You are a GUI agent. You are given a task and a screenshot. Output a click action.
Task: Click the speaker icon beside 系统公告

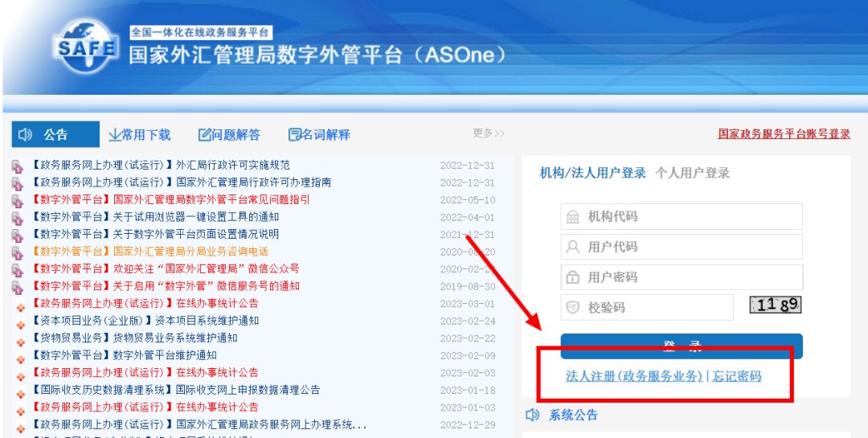coord(533,415)
